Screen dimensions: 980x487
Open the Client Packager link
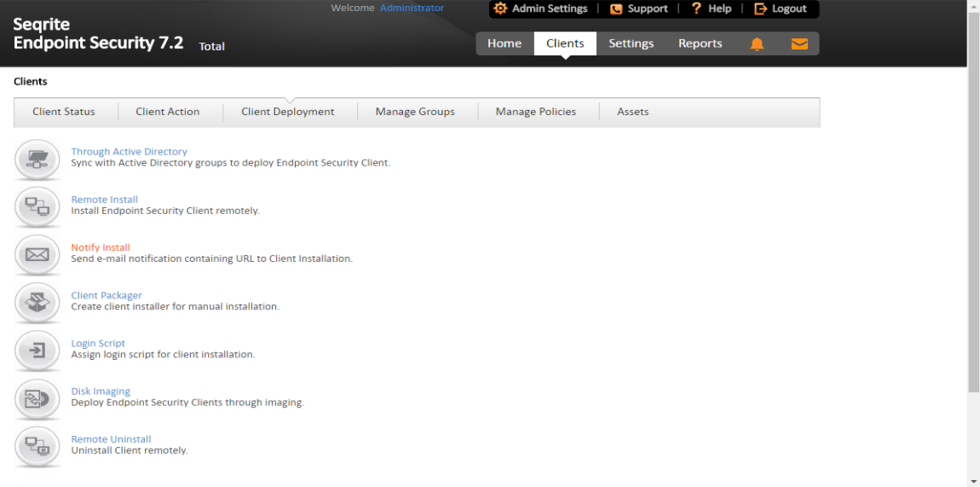tap(107, 295)
